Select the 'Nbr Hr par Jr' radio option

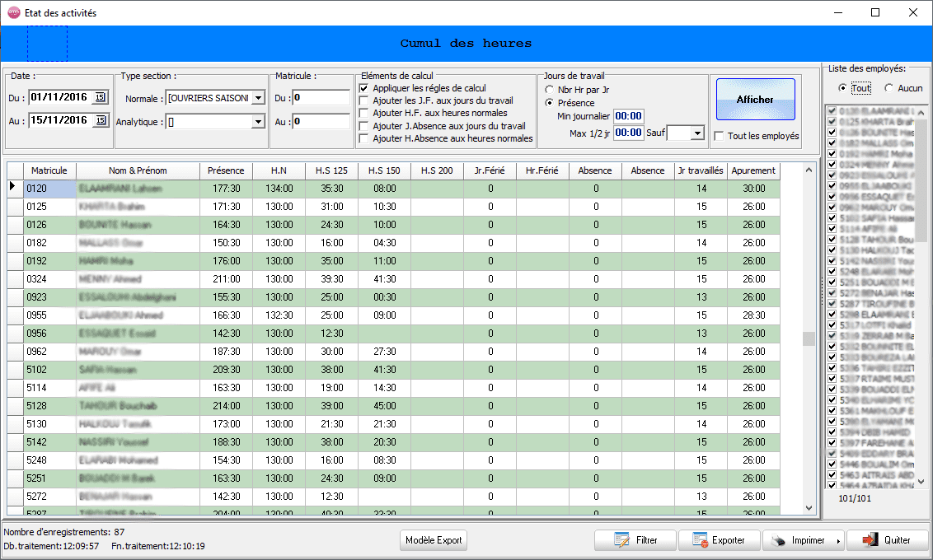tap(549, 90)
